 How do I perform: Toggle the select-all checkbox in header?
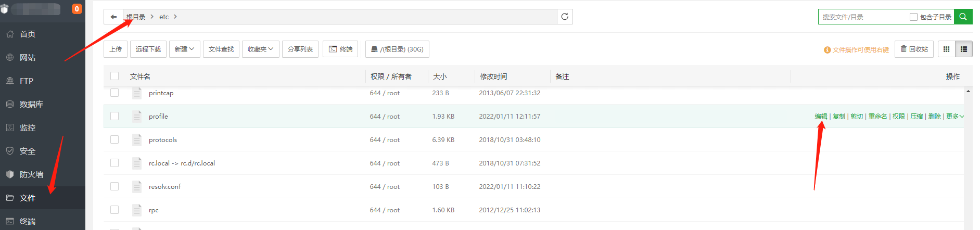tap(114, 76)
